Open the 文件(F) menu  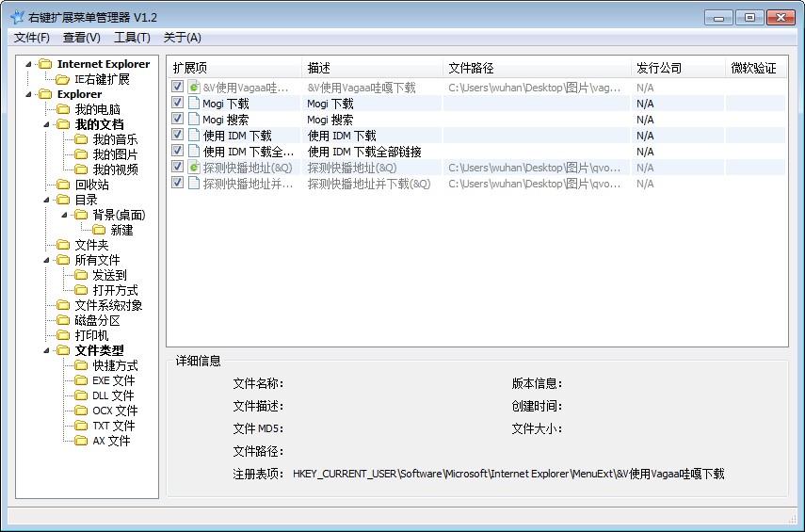pyautogui.click(x=32, y=38)
